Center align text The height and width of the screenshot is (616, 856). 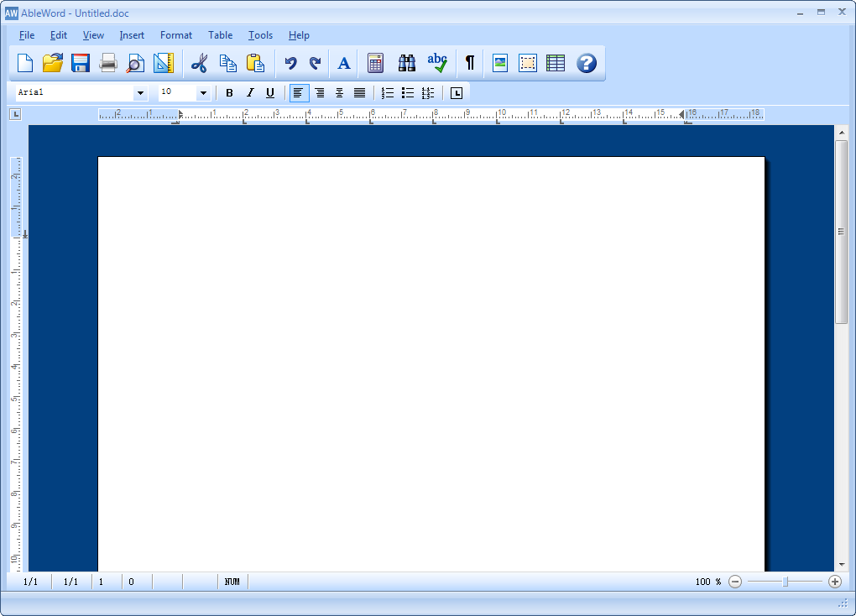tap(340, 93)
